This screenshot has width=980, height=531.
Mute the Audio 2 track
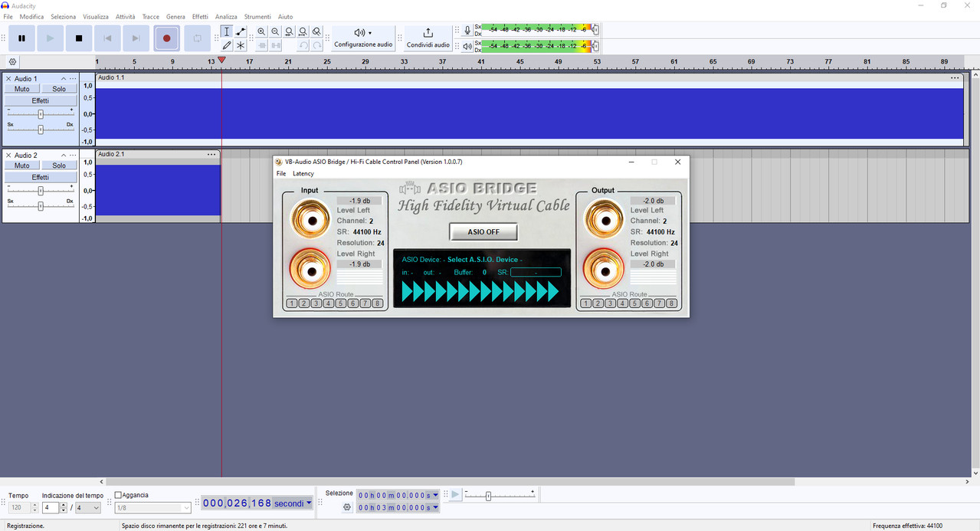click(x=22, y=166)
